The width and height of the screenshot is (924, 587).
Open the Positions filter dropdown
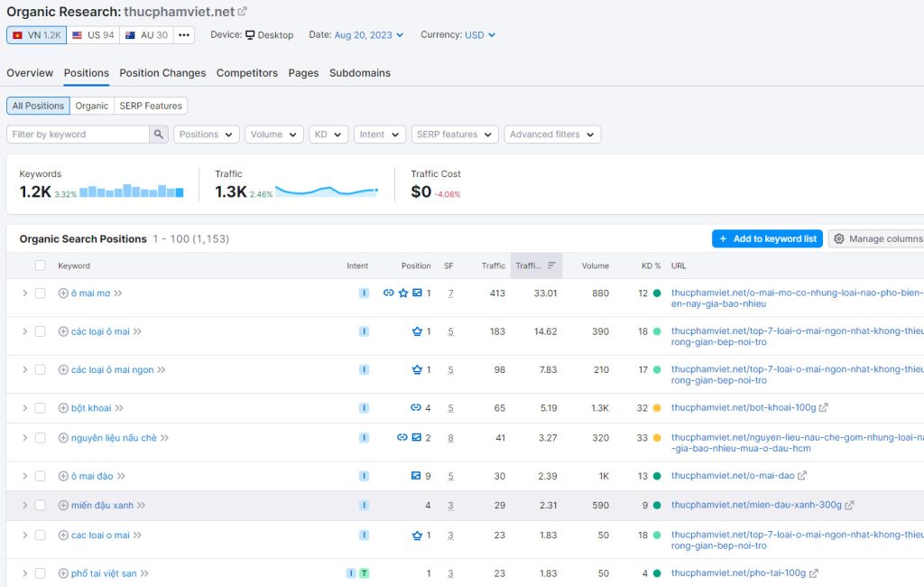click(207, 135)
